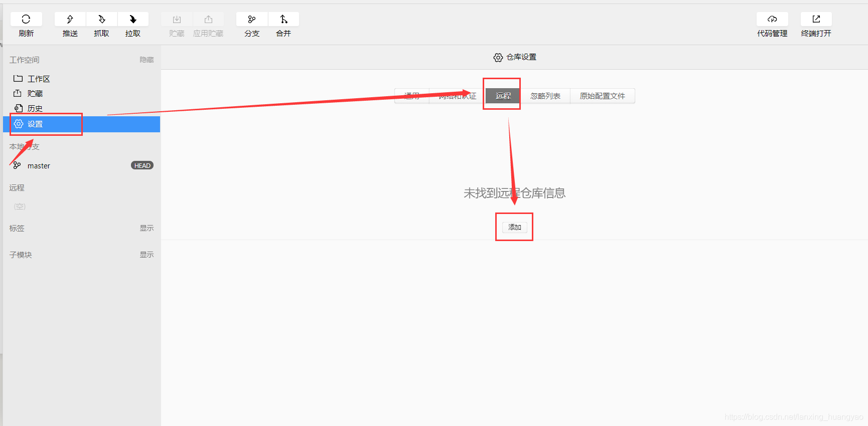This screenshot has height=426, width=868.
Task: Click the stash (贮藏) toolbar icon
Action: 177,19
